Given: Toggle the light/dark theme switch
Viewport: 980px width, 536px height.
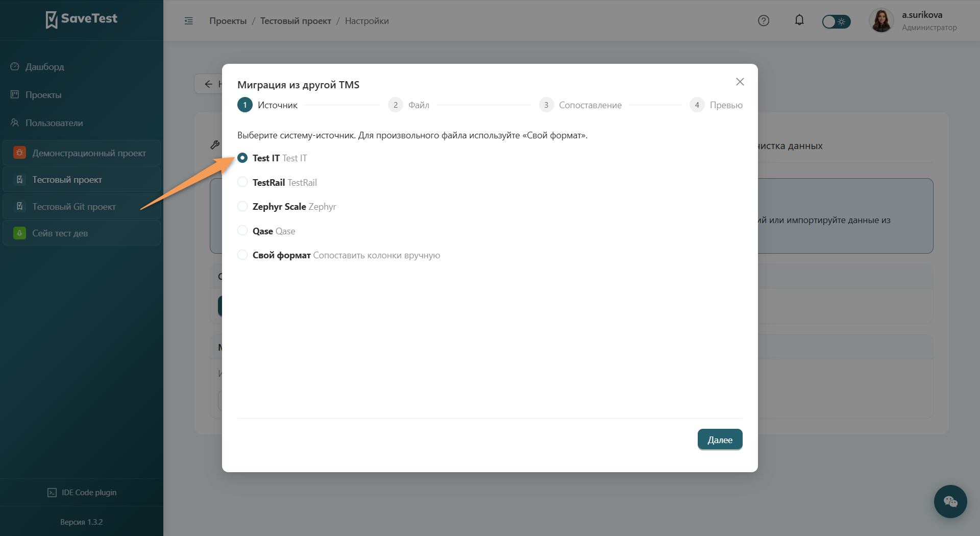Looking at the screenshot, I should (836, 21).
